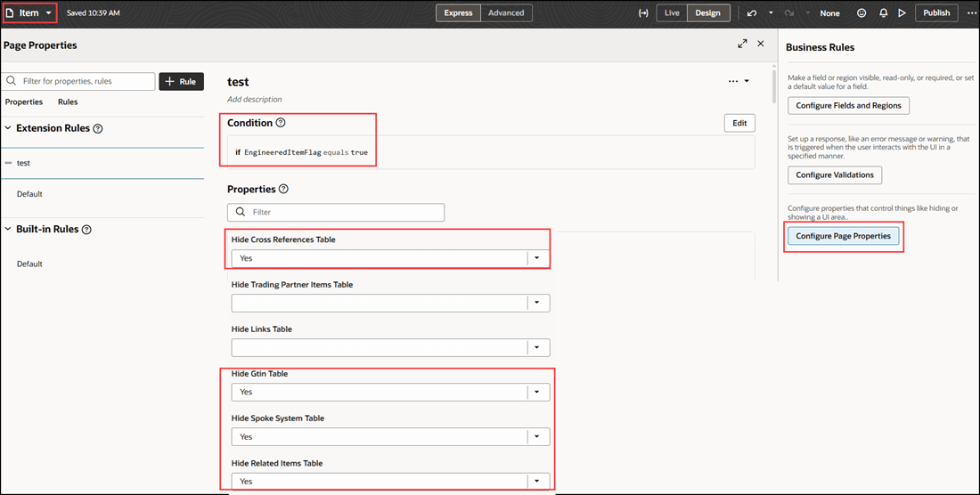Open the undo history dropdown arrow
980x495 pixels.
771,12
